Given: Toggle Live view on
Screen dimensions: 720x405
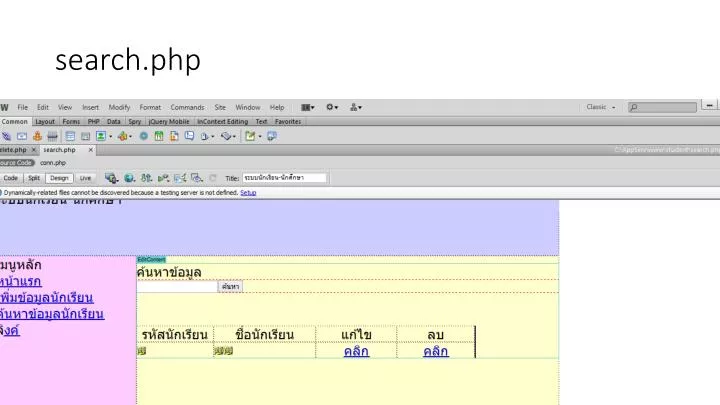Looking at the screenshot, I should (x=85, y=178).
